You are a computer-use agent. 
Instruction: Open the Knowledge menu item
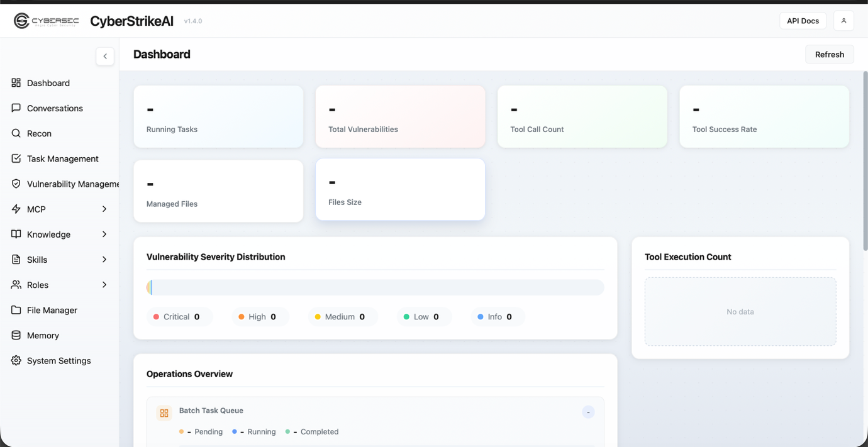[48, 235]
